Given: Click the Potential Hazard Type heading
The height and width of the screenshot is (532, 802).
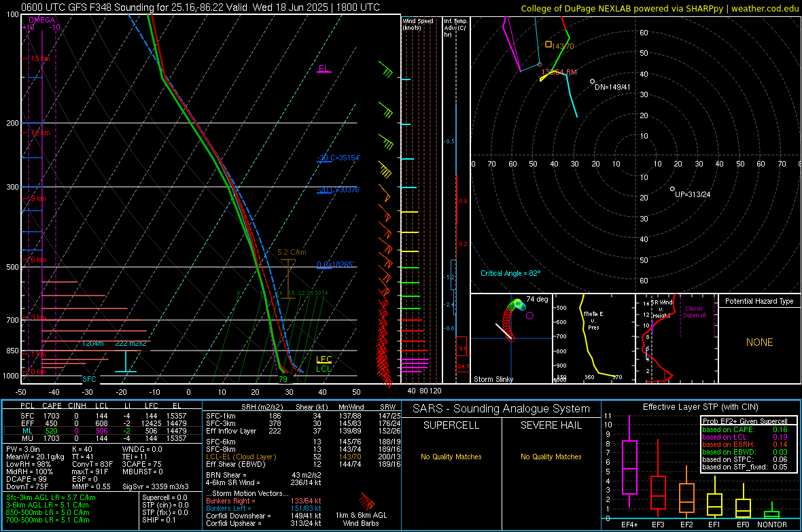Looking at the screenshot, I should click(x=759, y=301).
